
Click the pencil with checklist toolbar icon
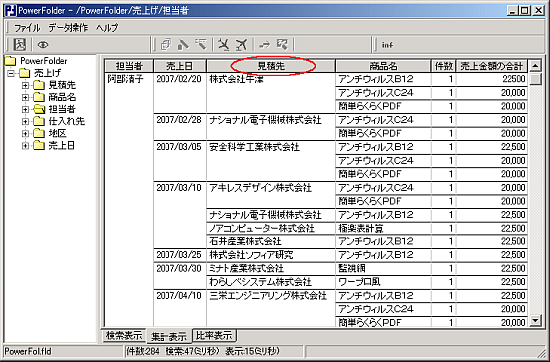282,45
